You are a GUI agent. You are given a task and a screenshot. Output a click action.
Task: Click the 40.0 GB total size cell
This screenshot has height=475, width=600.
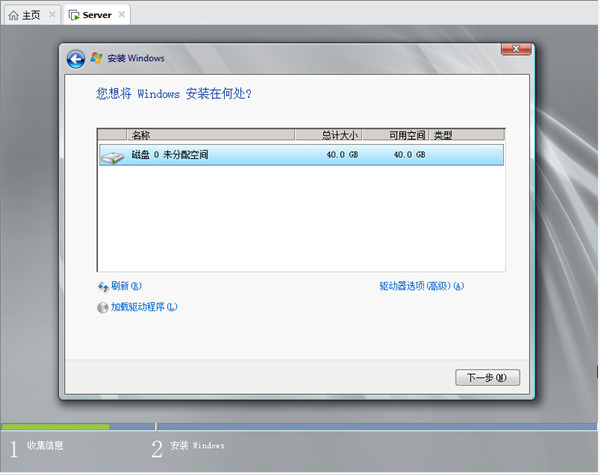342,155
